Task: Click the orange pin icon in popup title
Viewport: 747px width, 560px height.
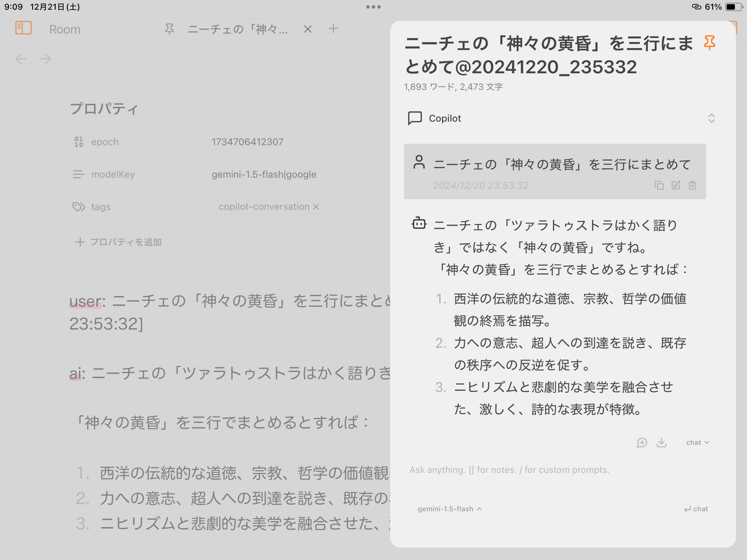Action: [710, 43]
